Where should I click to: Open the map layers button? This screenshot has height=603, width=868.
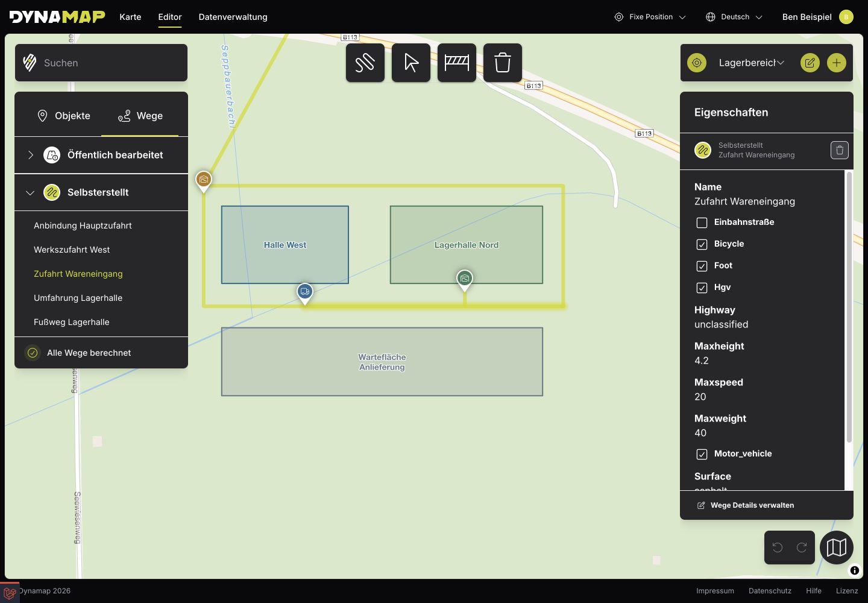[837, 548]
